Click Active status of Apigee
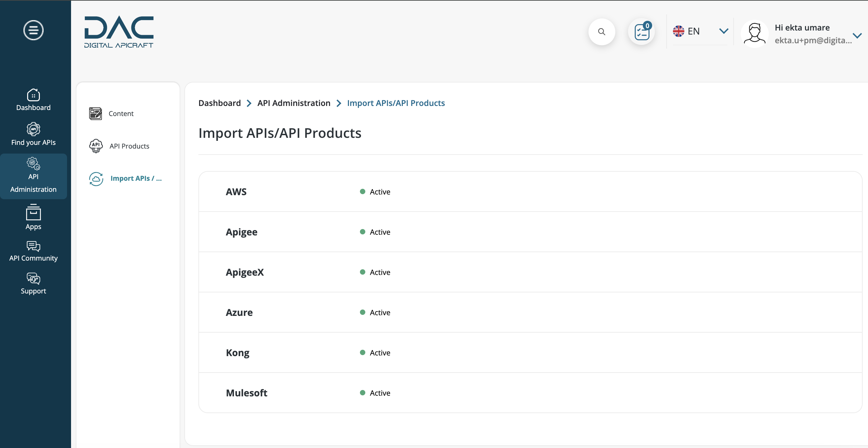The image size is (868, 448). pyautogui.click(x=375, y=232)
